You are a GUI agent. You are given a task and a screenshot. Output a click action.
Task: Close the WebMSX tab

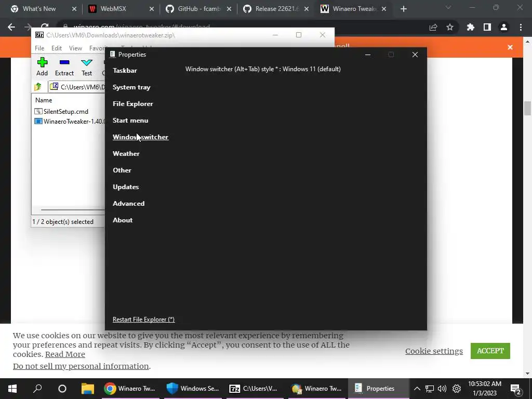coord(152,9)
